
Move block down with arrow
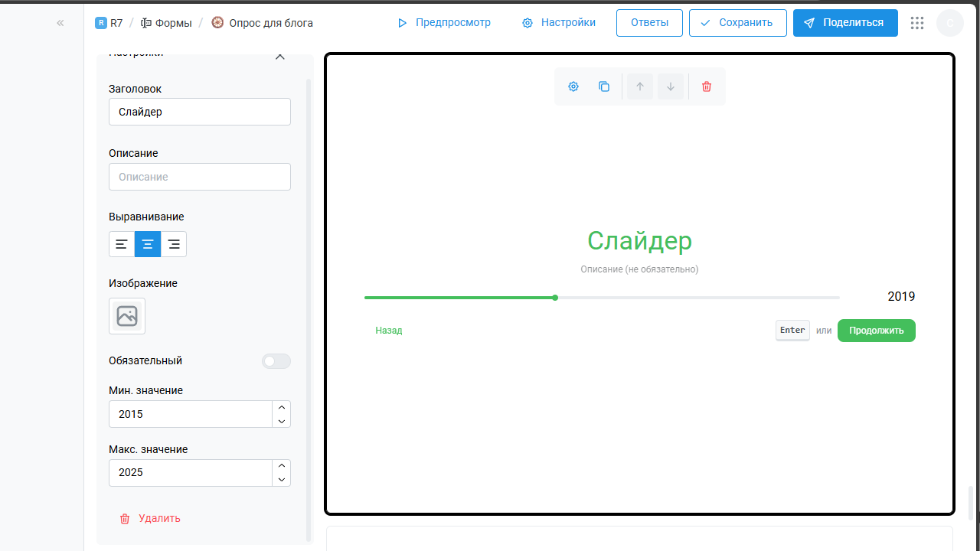[671, 86]
